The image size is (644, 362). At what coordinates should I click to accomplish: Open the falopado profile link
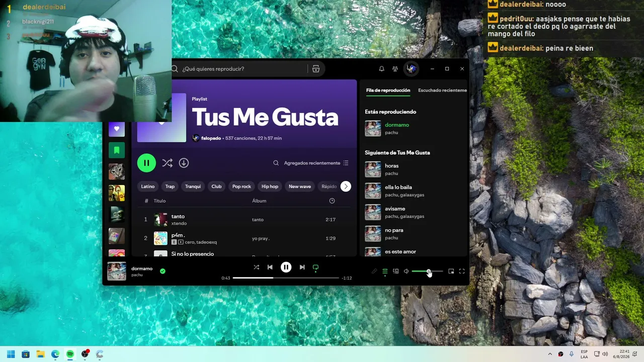[211, 138]
